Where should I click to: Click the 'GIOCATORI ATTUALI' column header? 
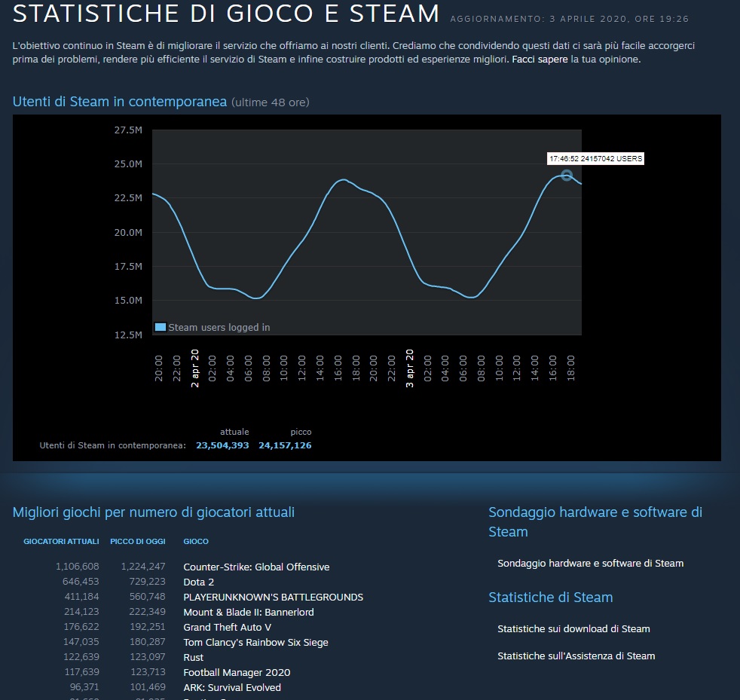click(61, 542)
